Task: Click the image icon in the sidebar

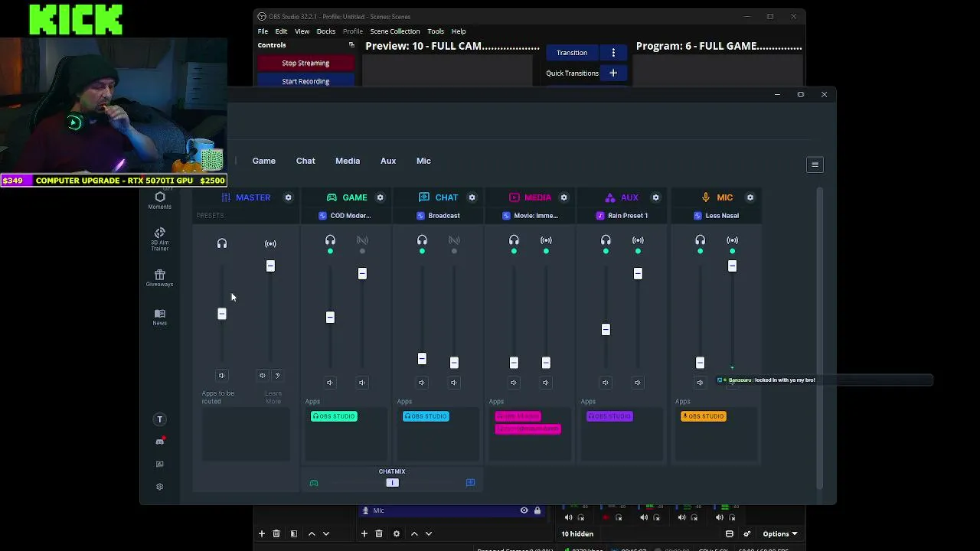Action: pyautogui.click(x=159, y=464)
